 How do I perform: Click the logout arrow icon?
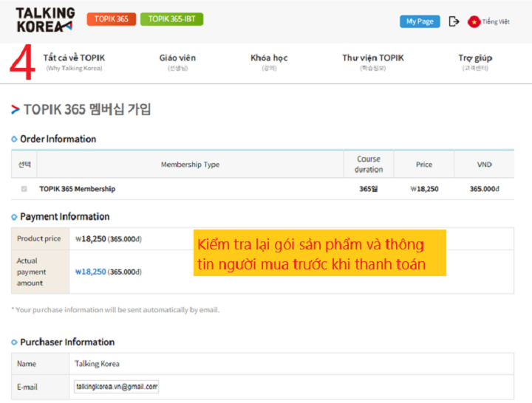point(454,21)
